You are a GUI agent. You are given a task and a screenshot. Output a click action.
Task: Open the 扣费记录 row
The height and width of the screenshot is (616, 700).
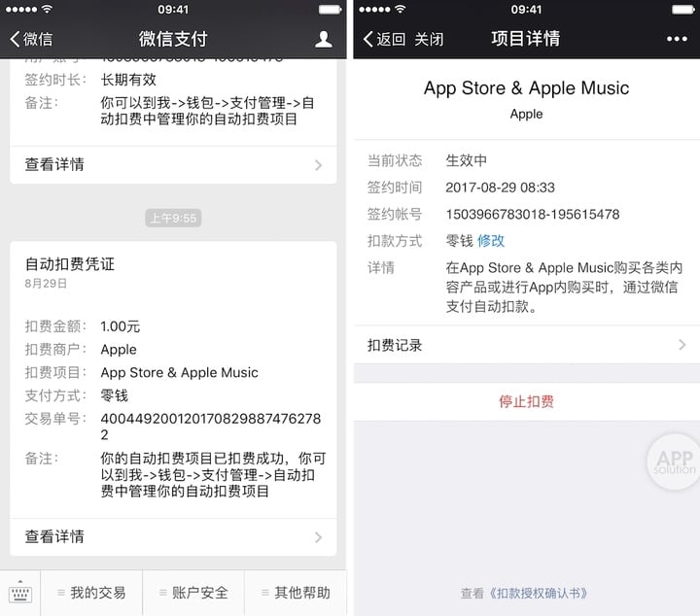pos(527,345)
